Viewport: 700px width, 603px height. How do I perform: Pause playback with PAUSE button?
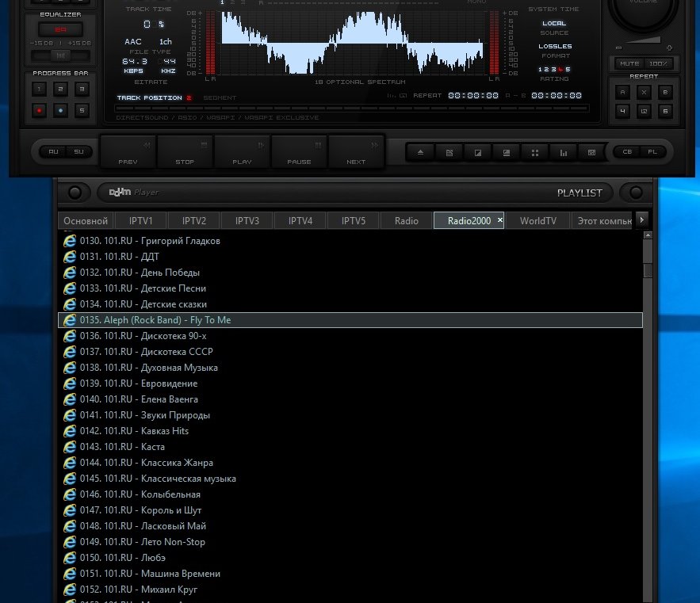(299, 152)
